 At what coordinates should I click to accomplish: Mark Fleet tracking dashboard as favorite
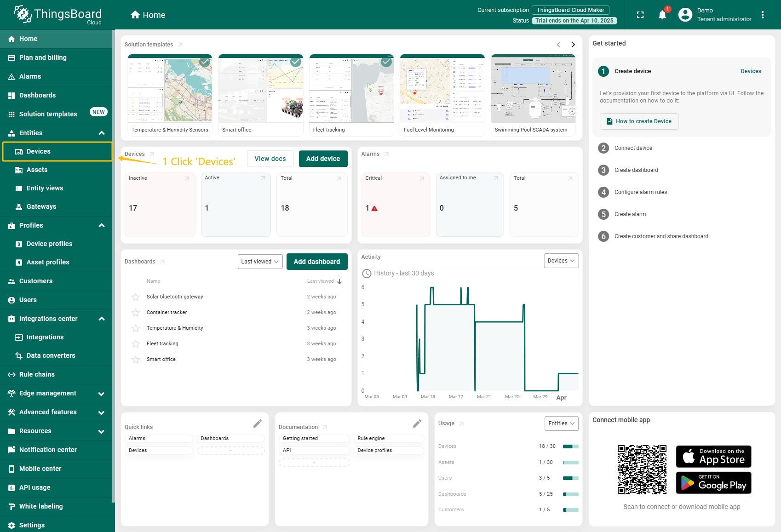point(136,344)
